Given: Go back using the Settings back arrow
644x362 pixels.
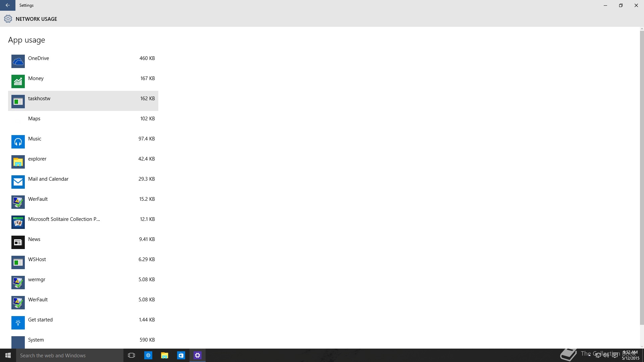Looking at the screenshot, I should [x=8, y=5].
